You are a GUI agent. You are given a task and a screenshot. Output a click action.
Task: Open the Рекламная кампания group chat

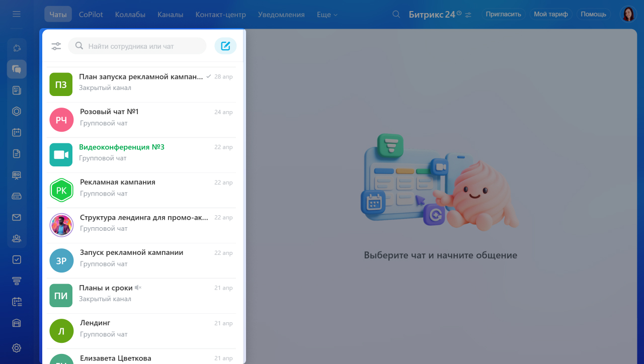pyautogui.click(x=141, y=190)
